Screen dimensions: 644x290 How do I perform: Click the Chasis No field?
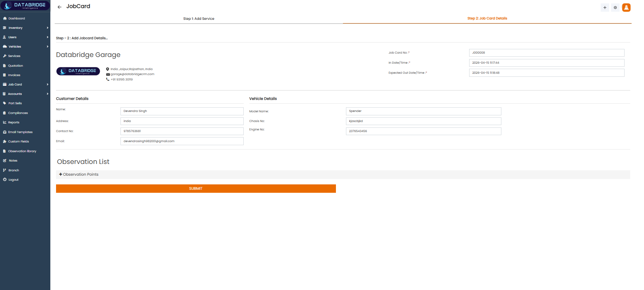click(424, 121)
